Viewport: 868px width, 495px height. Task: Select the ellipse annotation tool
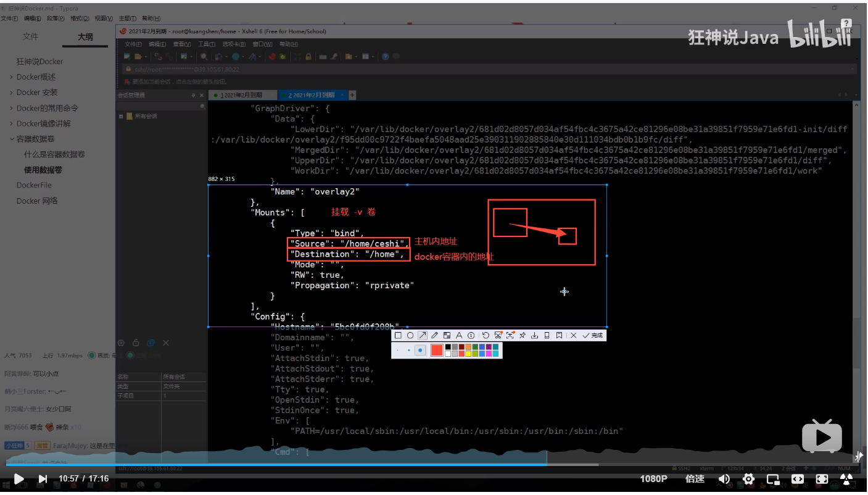pos(410,335)
